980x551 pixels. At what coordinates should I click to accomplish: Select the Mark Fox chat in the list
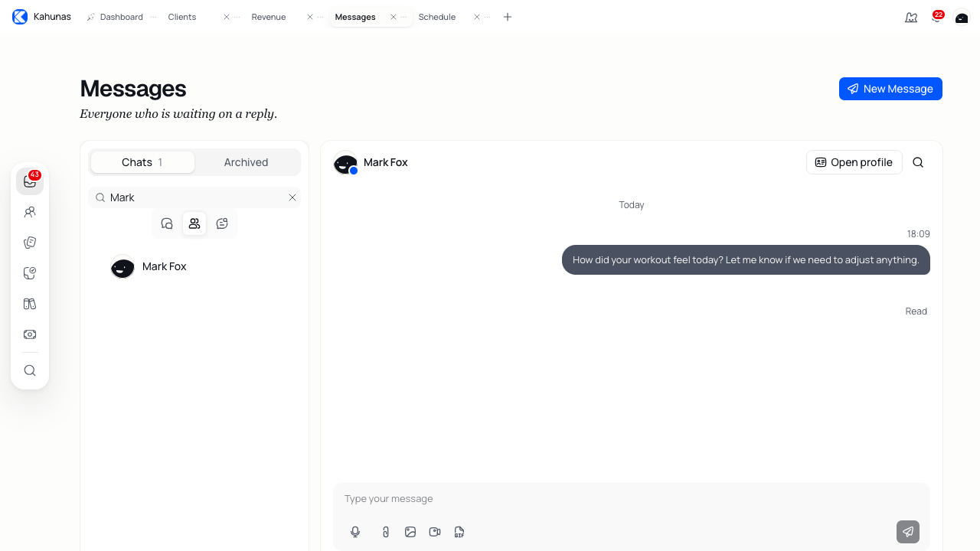coord(194,266)
